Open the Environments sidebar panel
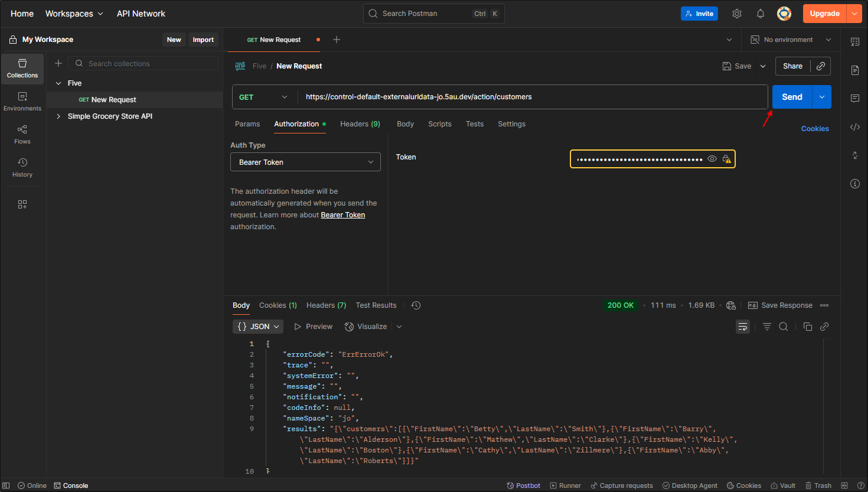Image resolution: width=868 pixels, height=492 pixels. (22, 101)
